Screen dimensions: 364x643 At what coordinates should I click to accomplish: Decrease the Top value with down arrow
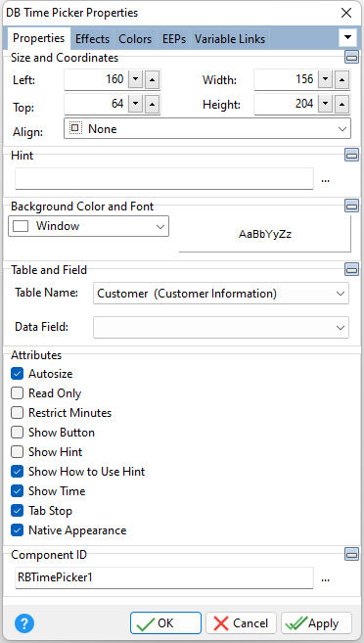click(x=136, y=105)
